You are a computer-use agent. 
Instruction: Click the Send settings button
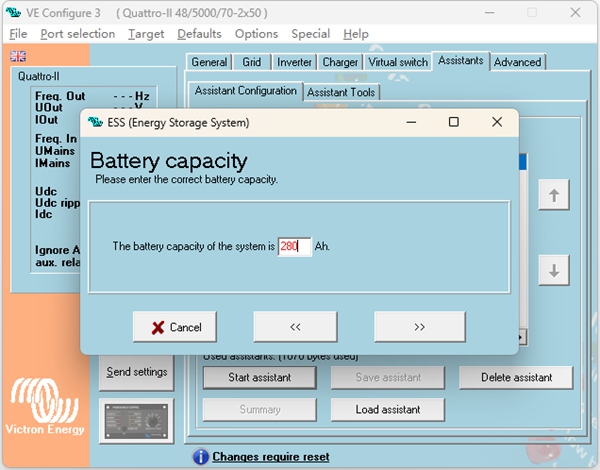(x=137, y=372)
